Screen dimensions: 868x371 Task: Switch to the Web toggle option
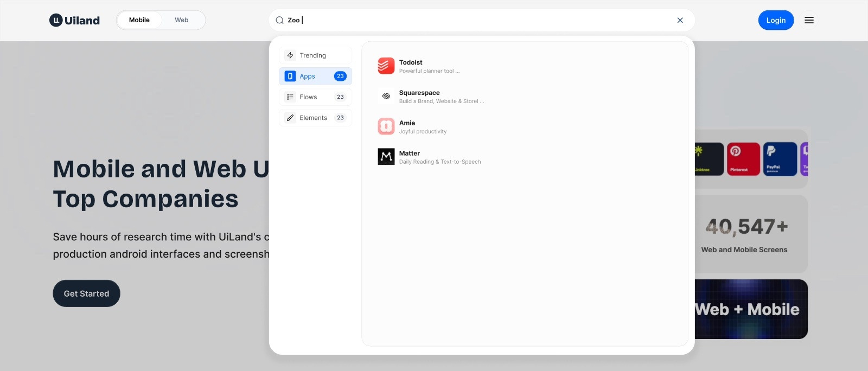182,20
